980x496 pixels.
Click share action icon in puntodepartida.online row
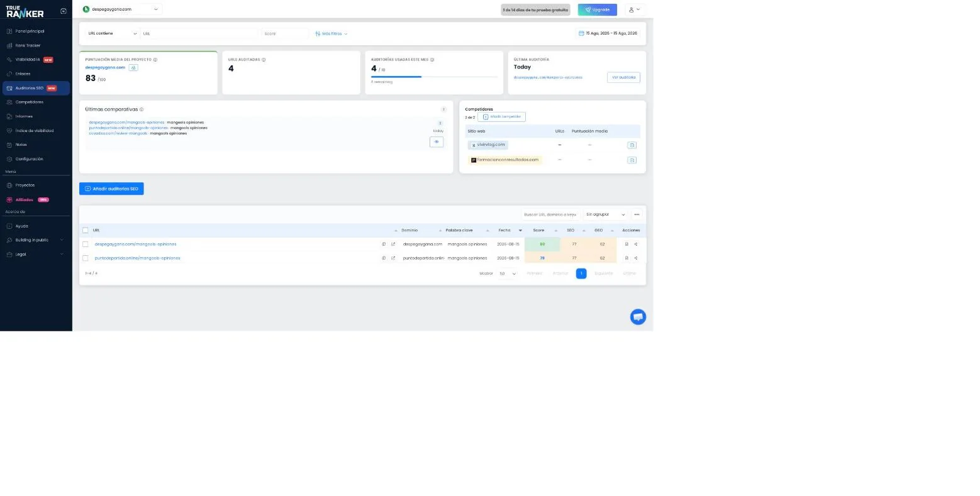[636, 258]
